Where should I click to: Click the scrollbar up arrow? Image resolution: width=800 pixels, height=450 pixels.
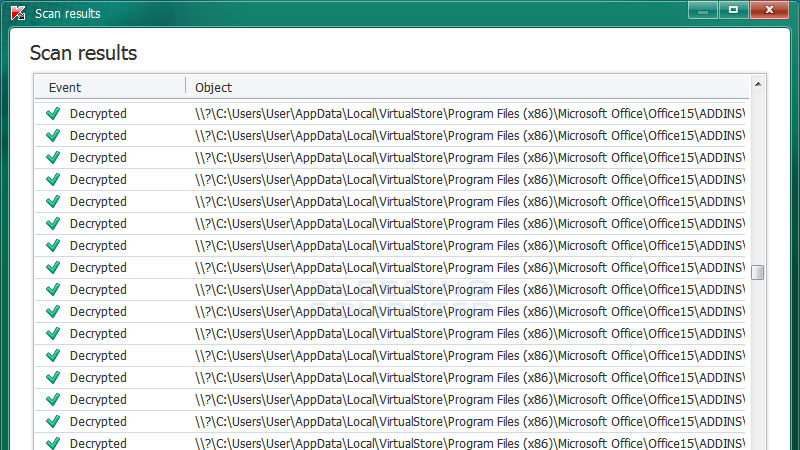(x=758, y=84)
